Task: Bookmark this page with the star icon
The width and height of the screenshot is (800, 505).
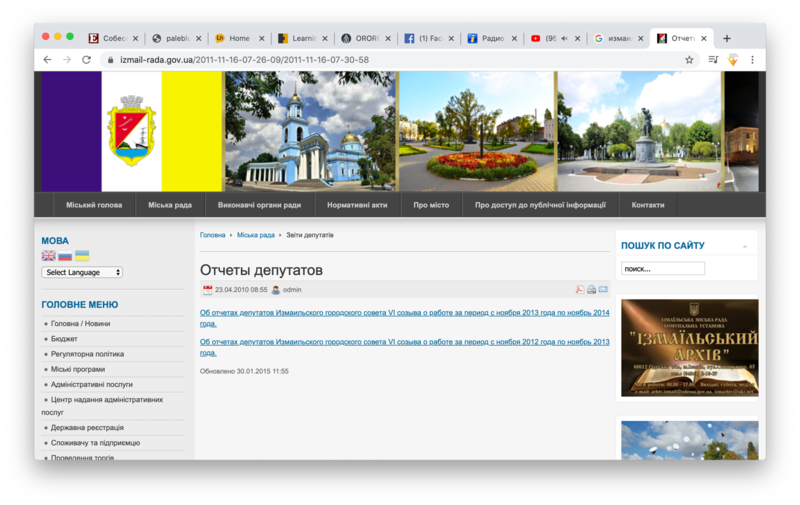Action: click(x=689, y=60)
